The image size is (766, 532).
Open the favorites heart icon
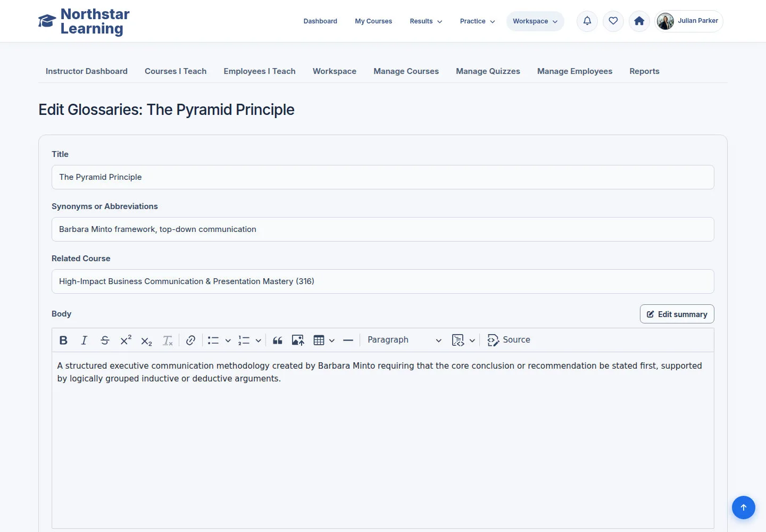tap(613, 21)
